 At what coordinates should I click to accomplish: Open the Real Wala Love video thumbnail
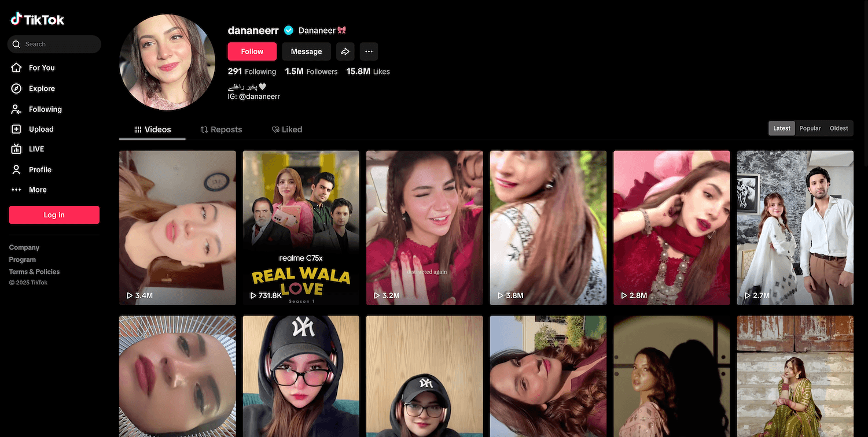pos(301,228)
